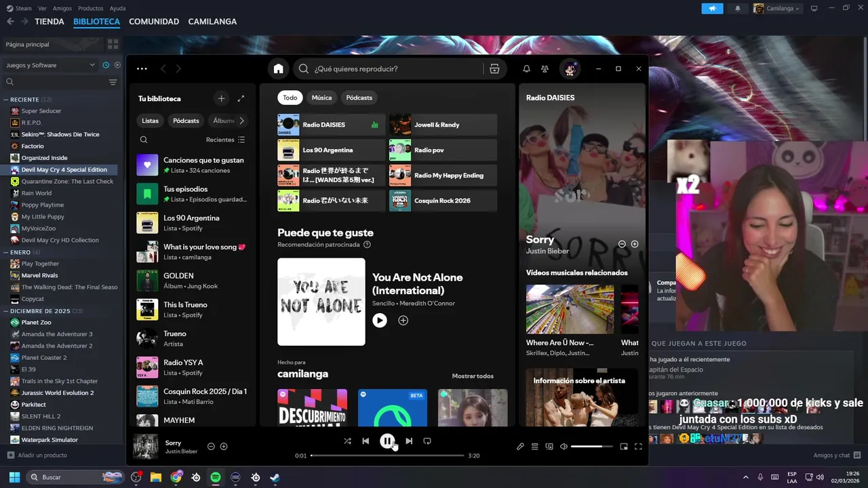The height and width of the screenshot is (488, 868).
Task: Click Justin Bieber artist link in right panel
Action: (x=547, y=251)
